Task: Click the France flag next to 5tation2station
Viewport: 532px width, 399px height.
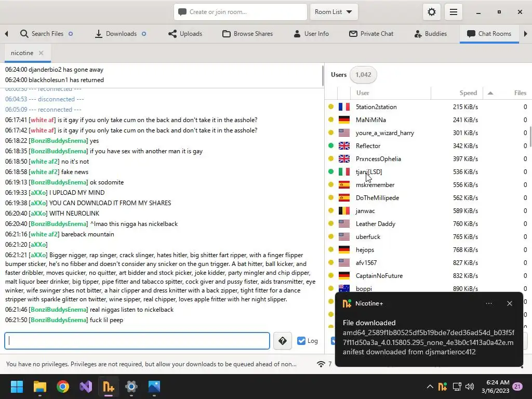Action: (344, 107)
